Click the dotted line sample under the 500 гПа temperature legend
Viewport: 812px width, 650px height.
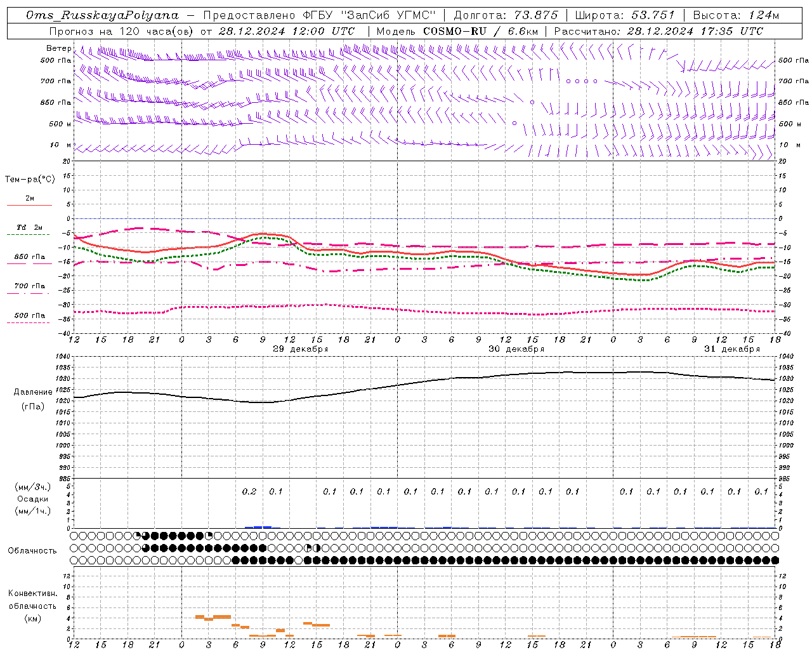pos(28,322)
